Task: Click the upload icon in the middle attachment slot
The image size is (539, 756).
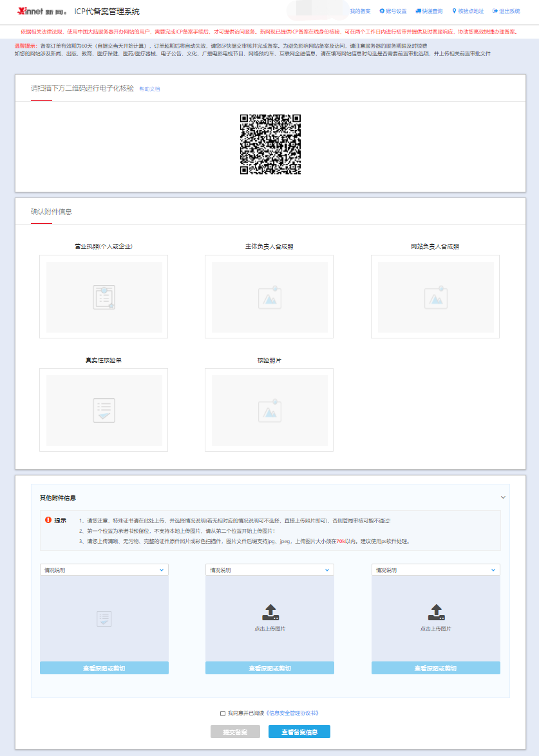Action: tap(270, 612)
